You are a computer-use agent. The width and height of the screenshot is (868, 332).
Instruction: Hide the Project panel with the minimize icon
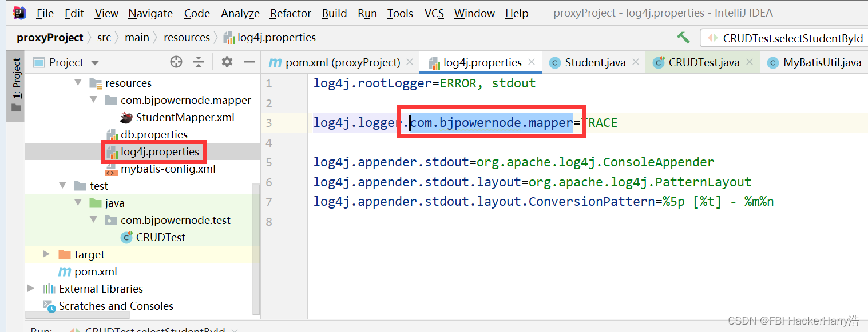click(x=249, y=62)
